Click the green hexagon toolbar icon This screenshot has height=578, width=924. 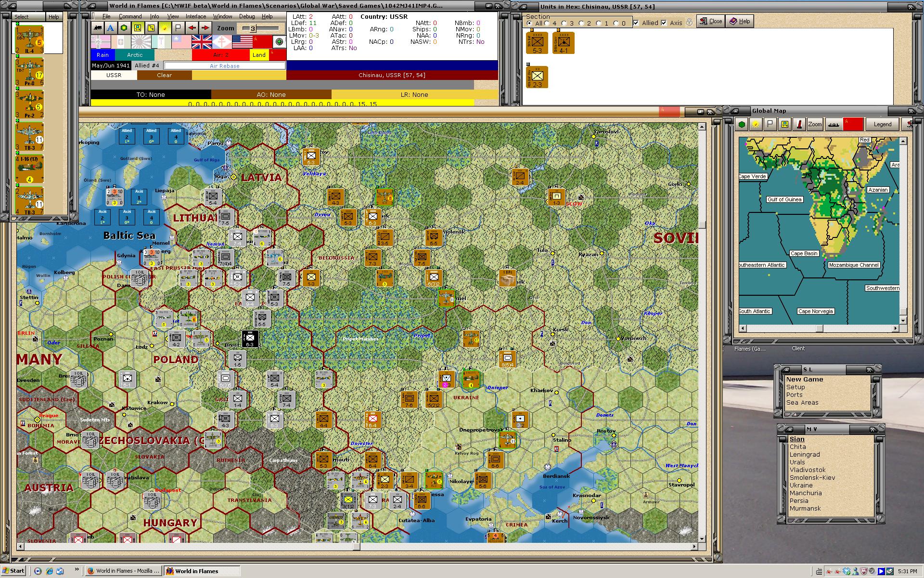coord(124,28)
